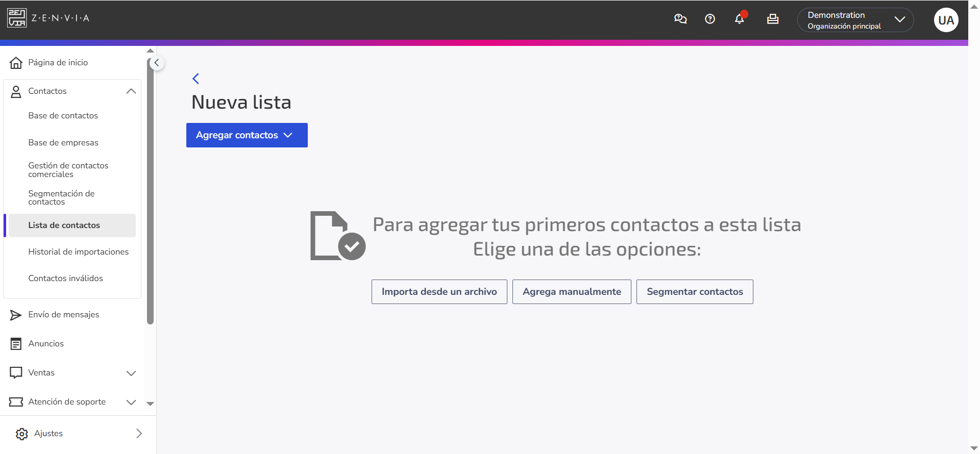980x454 pixels.
Task: Open the Demonstration organization dropdown
Action: coord(855,20)
